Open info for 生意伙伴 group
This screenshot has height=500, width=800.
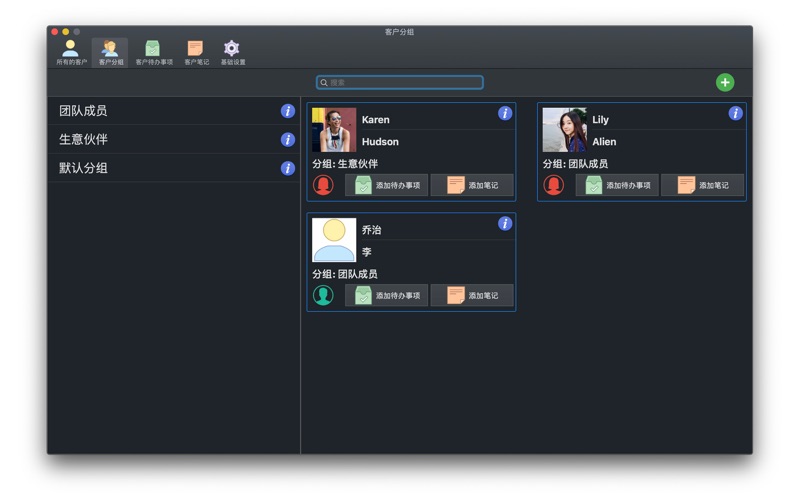288,139
